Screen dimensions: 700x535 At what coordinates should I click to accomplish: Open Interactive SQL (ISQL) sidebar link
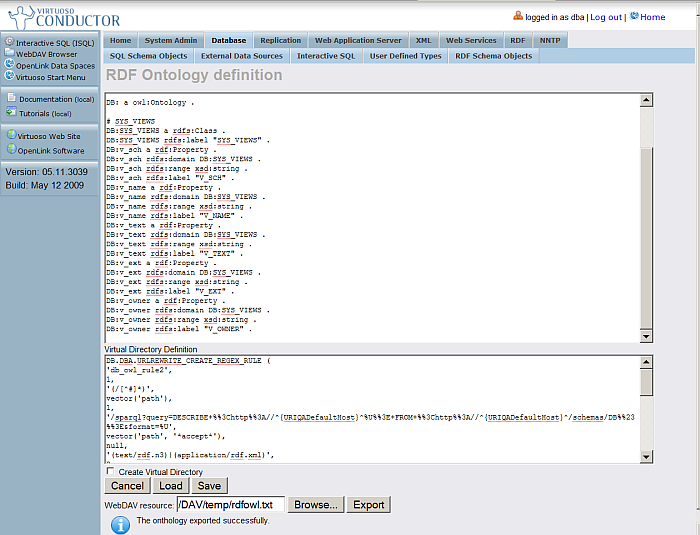55,43
